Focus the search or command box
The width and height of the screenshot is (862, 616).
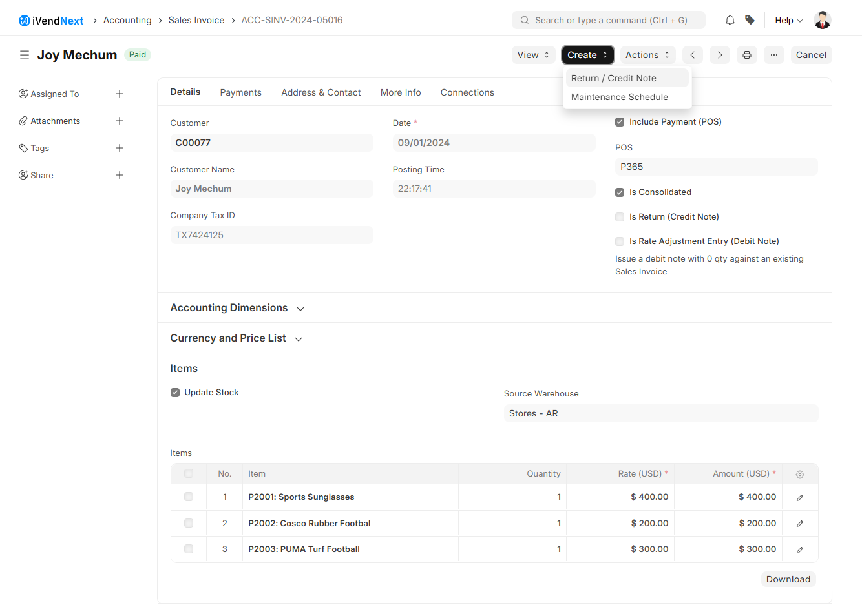[x=609, y=20]
